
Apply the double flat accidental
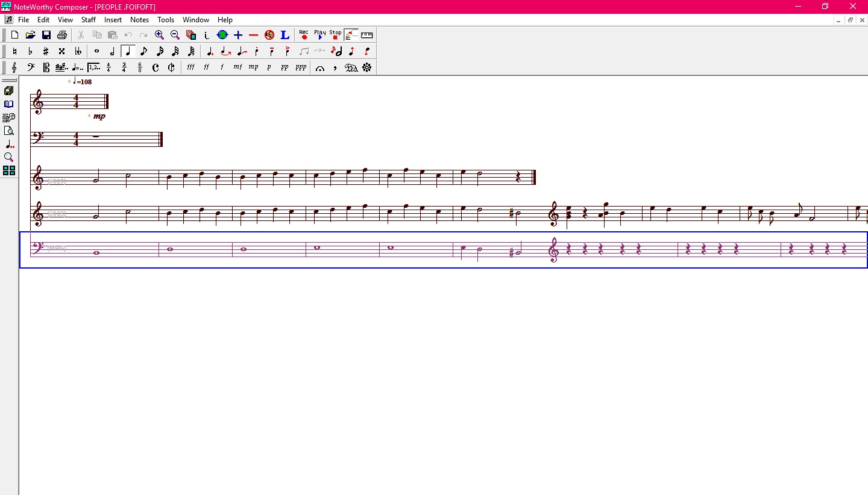click(78, 51)
